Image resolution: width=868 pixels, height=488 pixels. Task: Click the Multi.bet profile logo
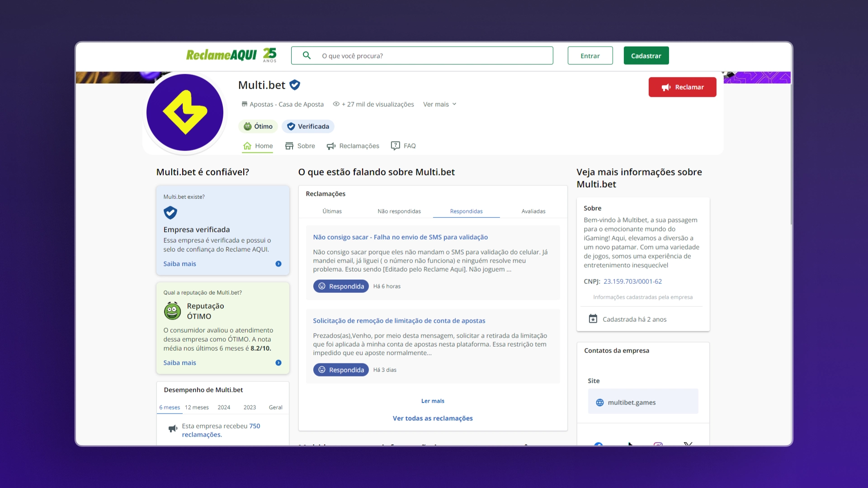pos(185,113)
